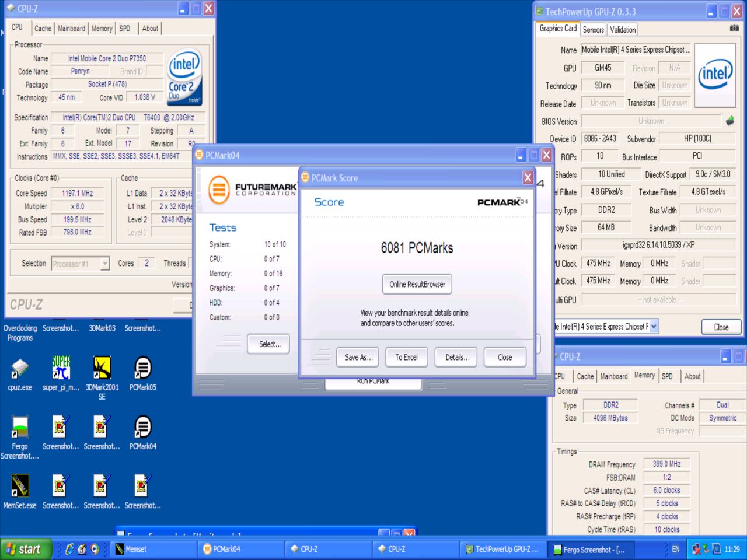Image resolution: width=747 pixels, height=560 pixels.
Task: Click the DRAM Frequency 399.0 MHz value
Action: (667, 464)
